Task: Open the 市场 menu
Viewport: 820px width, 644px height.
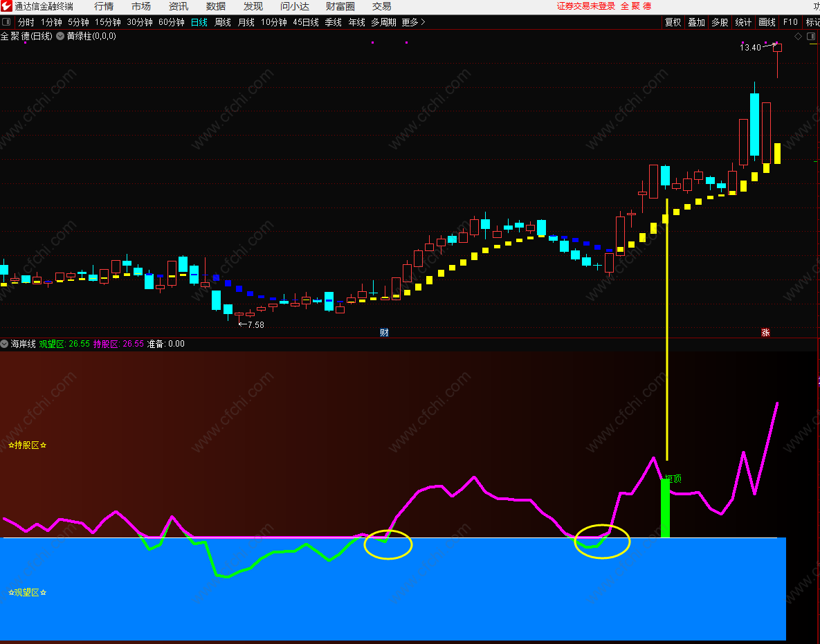Action: click(x=141, y=6)
